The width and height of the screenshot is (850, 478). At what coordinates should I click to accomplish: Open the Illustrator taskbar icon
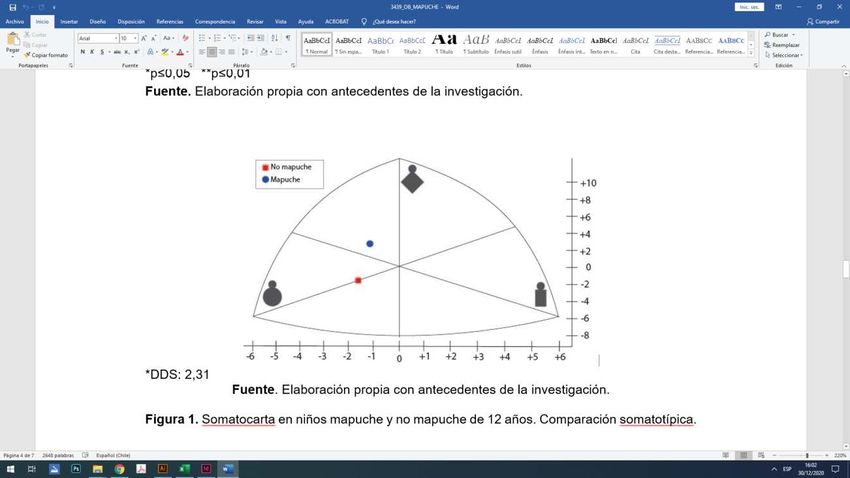point(163,469)
